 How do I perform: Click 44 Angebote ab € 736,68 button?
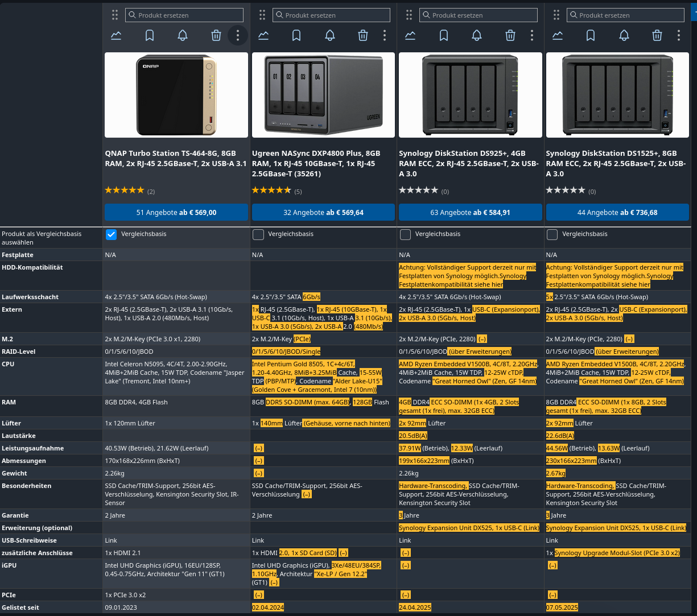(617, 212)
